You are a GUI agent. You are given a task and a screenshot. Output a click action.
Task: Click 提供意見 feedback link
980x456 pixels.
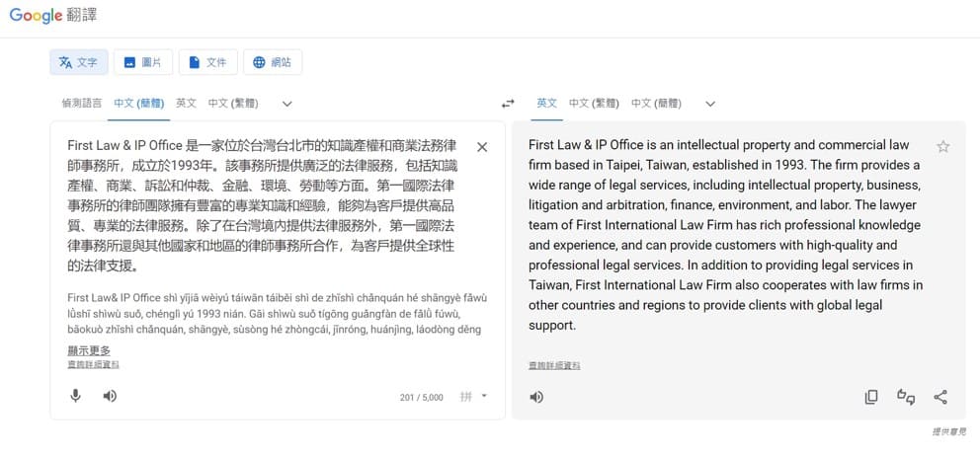(x=949, y=431)
